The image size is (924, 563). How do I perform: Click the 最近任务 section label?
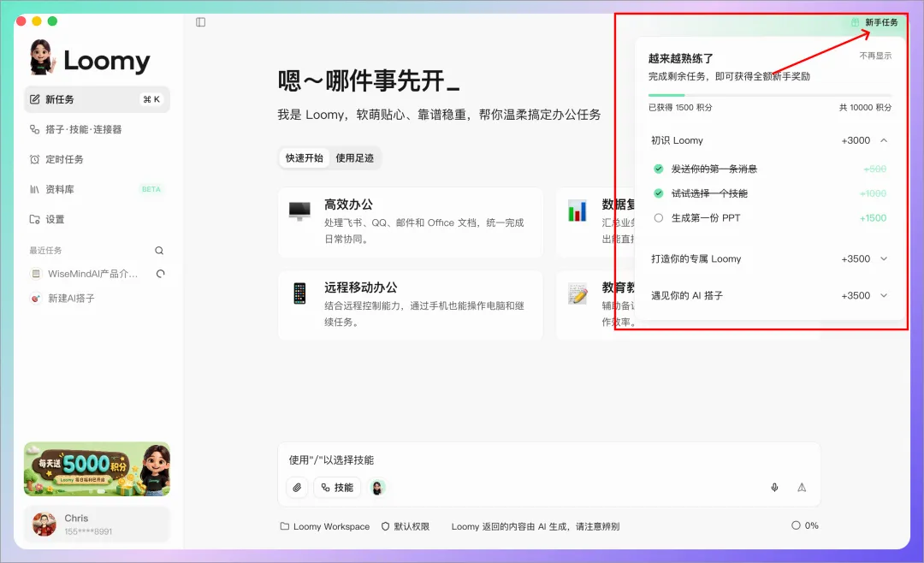[45, 251]
